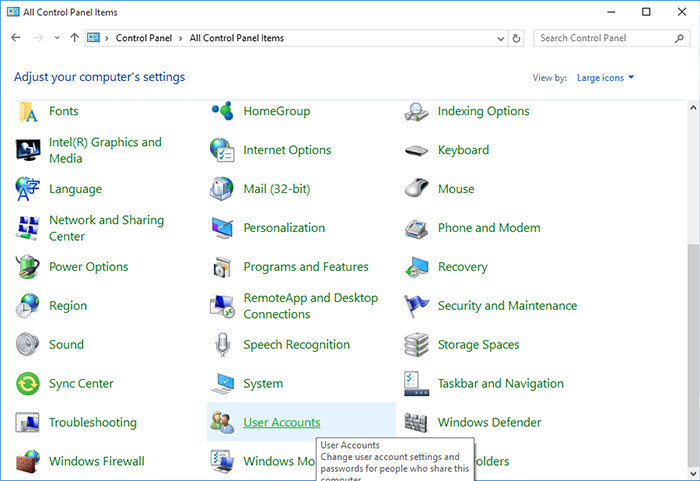Click Security and Maintenance flag icon
Image resolution: width=700 pixels, height=481 pixels.
tap(417, 306)
